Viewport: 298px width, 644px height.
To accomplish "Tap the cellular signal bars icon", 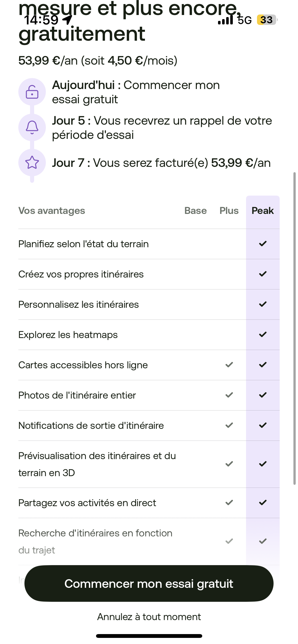I will [x=225, y=20].
